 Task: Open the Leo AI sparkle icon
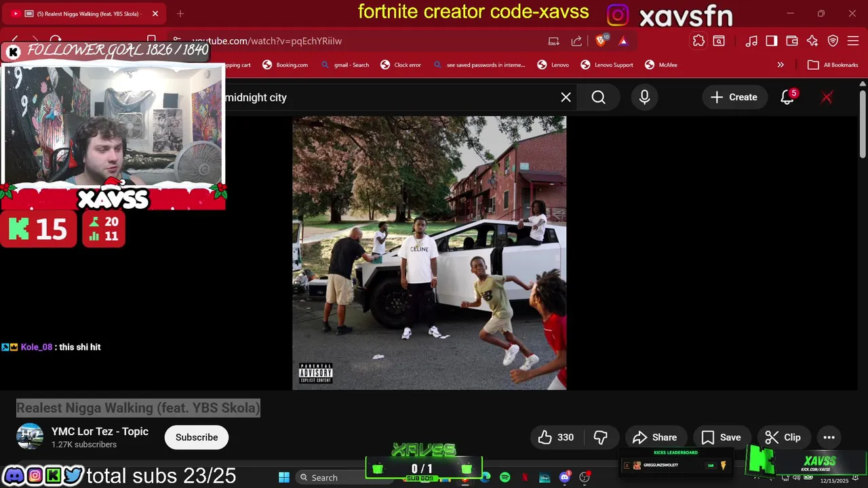(812, 41)
